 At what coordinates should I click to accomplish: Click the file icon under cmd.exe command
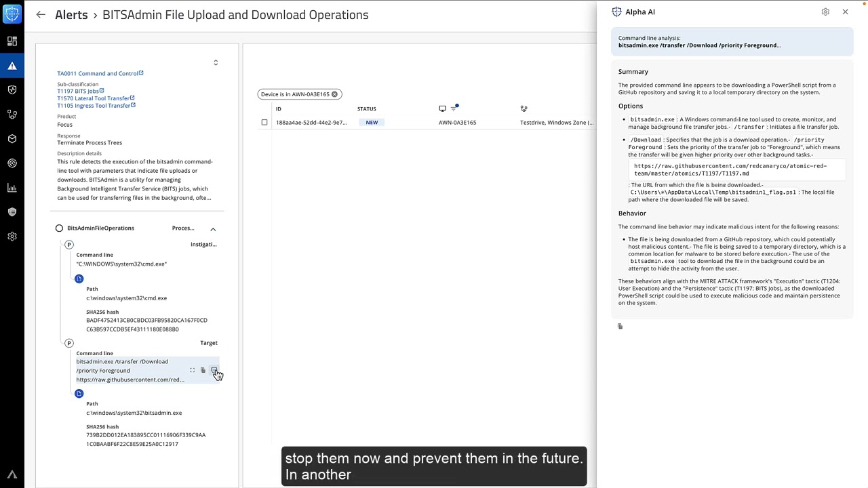[x=79, y=279]
